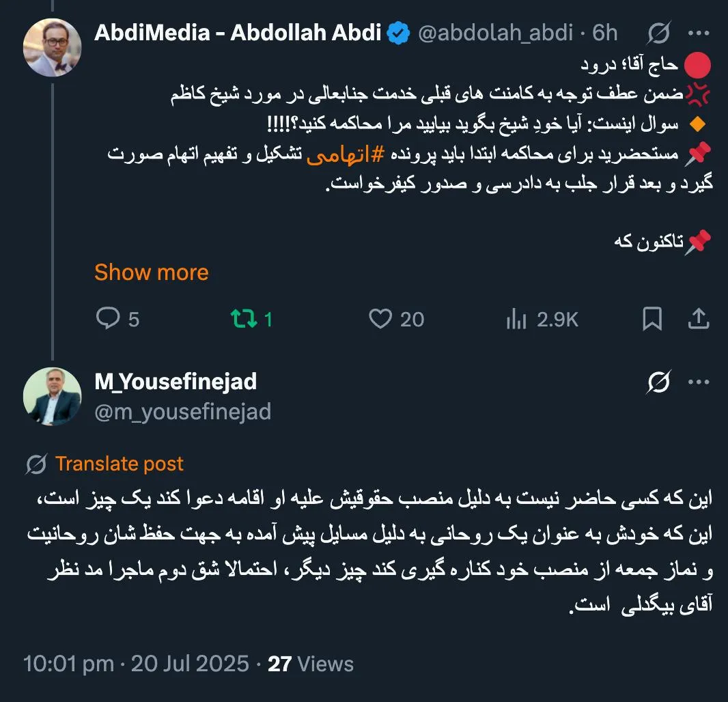Select the M_Yousefinejad display name
This screenshot has height=702, width=728.
pos(175,382)
